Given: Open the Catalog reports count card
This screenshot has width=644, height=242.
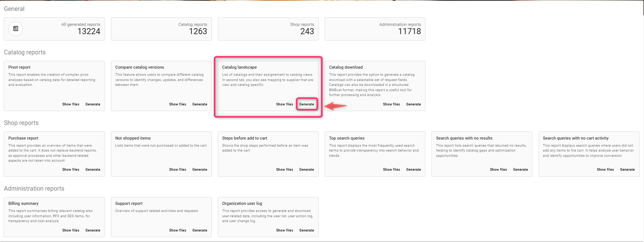Looking at the screenshot, I should click(x=161, y=29).
